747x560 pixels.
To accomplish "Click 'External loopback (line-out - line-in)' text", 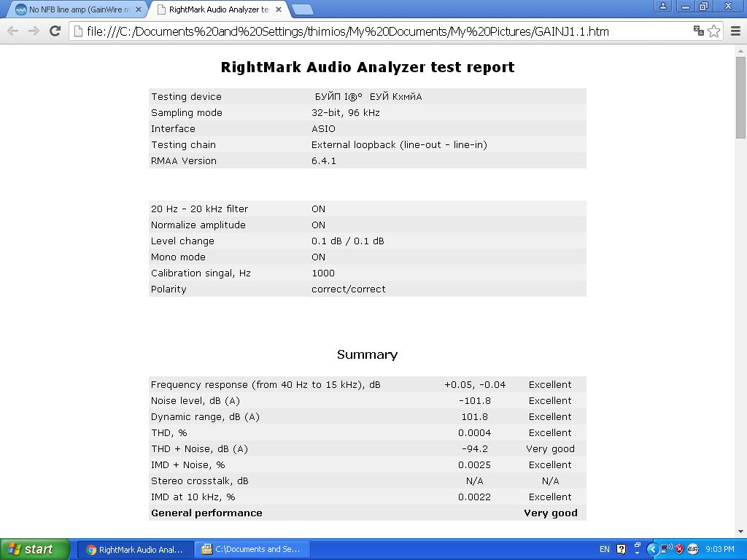I will click(x=399, y=145).
